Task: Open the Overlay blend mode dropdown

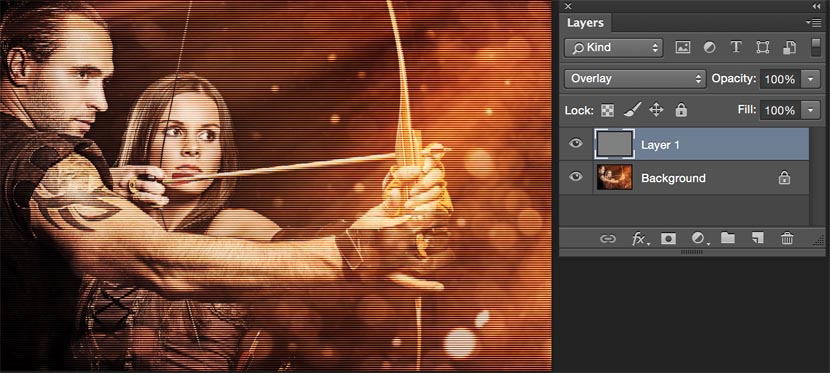Action: [635, 79]
